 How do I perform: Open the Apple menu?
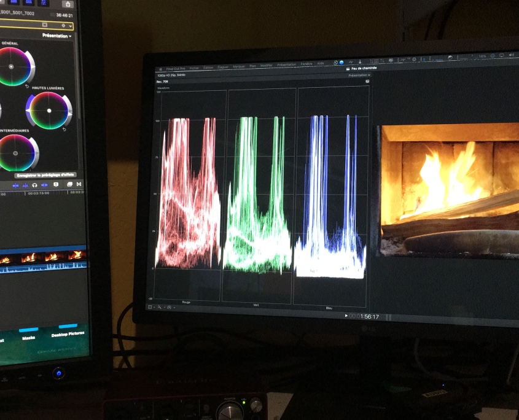160,69
